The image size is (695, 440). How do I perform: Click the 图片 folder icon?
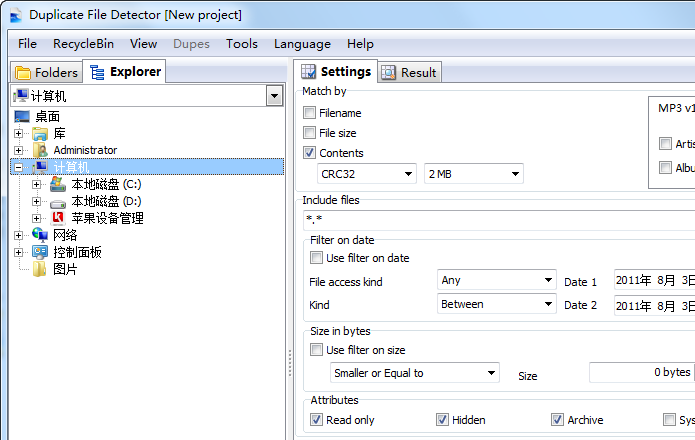click(x=39, y=269)
